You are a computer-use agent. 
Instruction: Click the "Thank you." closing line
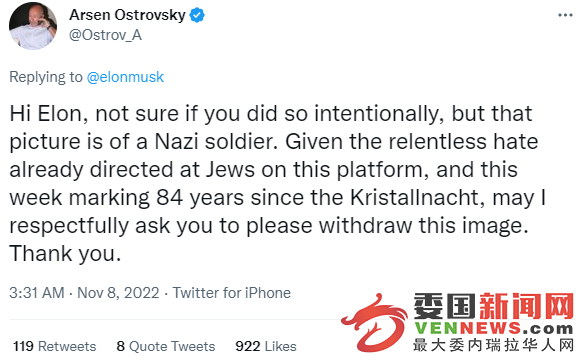click(65, 254)
